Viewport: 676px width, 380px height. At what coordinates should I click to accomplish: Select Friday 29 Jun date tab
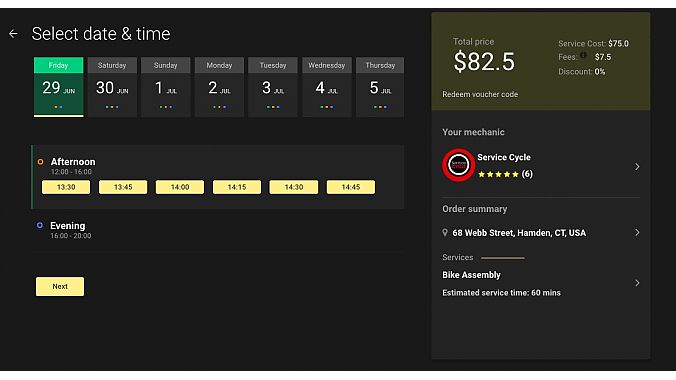pyautogui.click(x=59, y=87)
